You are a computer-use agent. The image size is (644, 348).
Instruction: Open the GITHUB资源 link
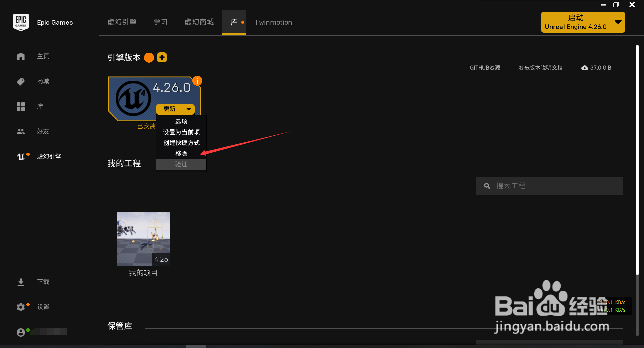tap(485, 68)
